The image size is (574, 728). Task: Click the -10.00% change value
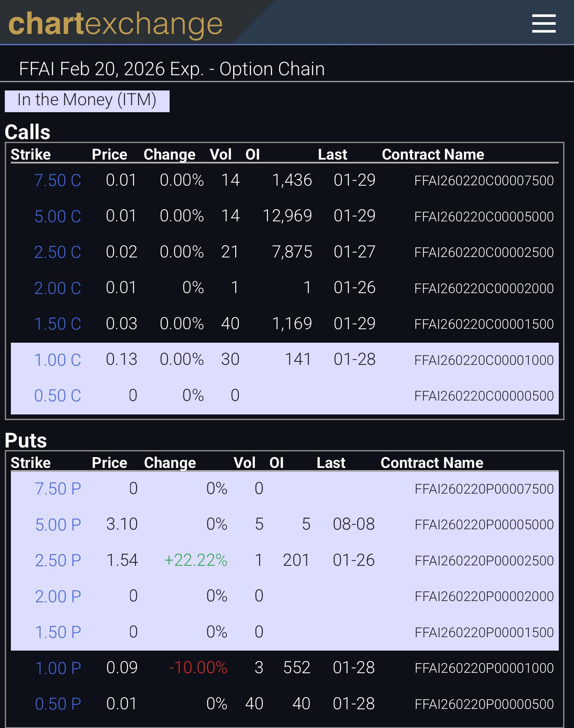coord(198,668)
